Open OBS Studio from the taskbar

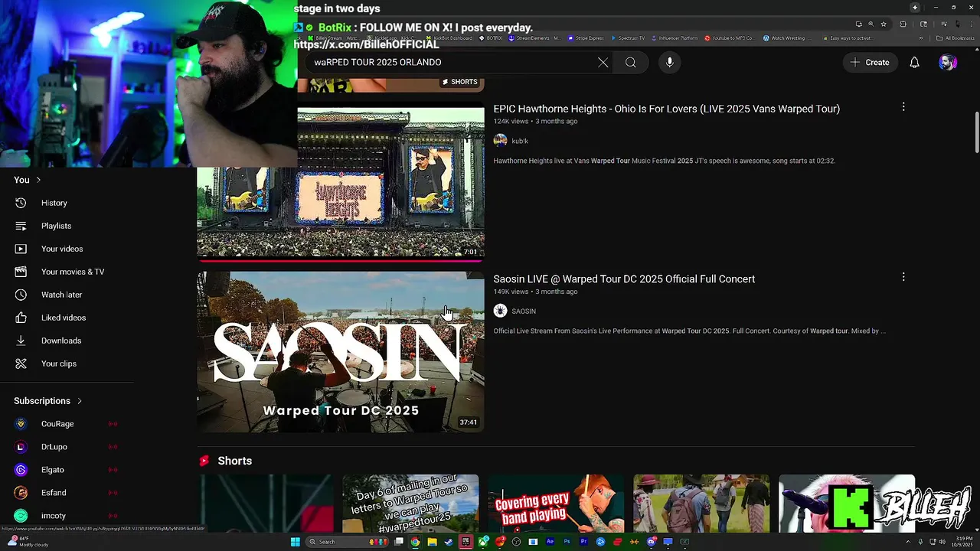coord(516,542)
